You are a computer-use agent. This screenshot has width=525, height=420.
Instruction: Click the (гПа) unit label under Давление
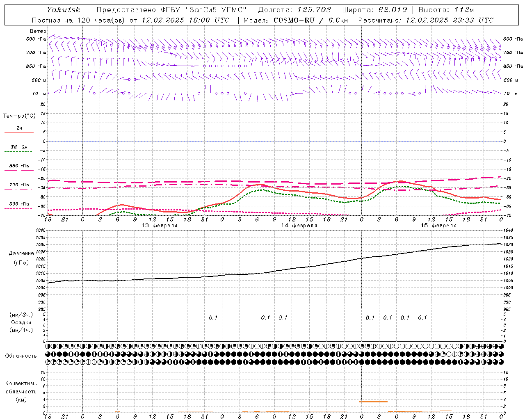21,262
